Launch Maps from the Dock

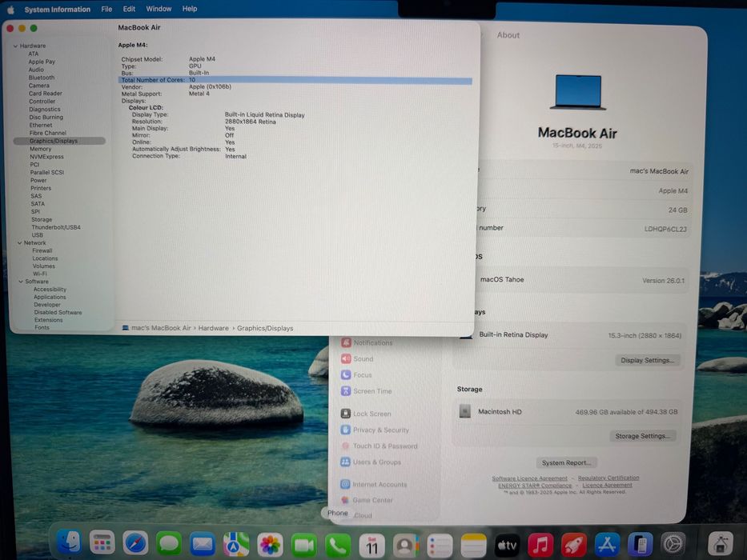236,544
